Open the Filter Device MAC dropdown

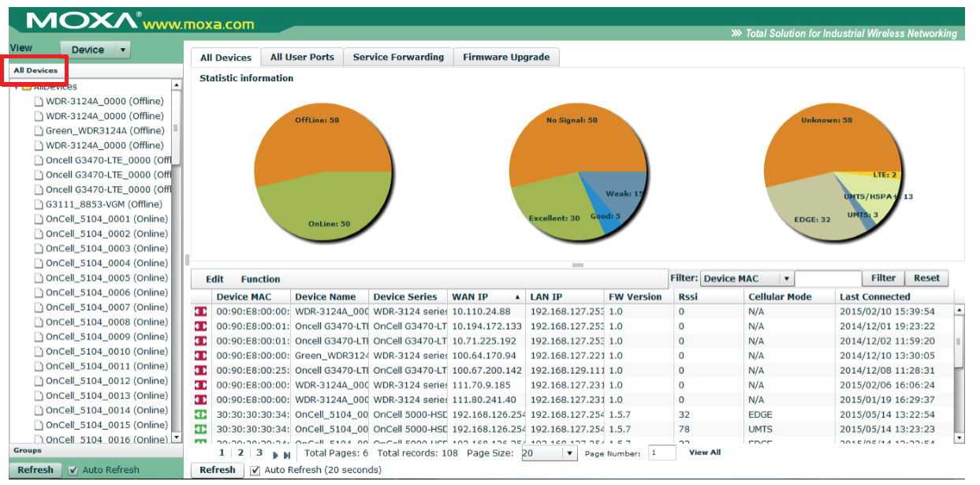[x=786, y=278]
